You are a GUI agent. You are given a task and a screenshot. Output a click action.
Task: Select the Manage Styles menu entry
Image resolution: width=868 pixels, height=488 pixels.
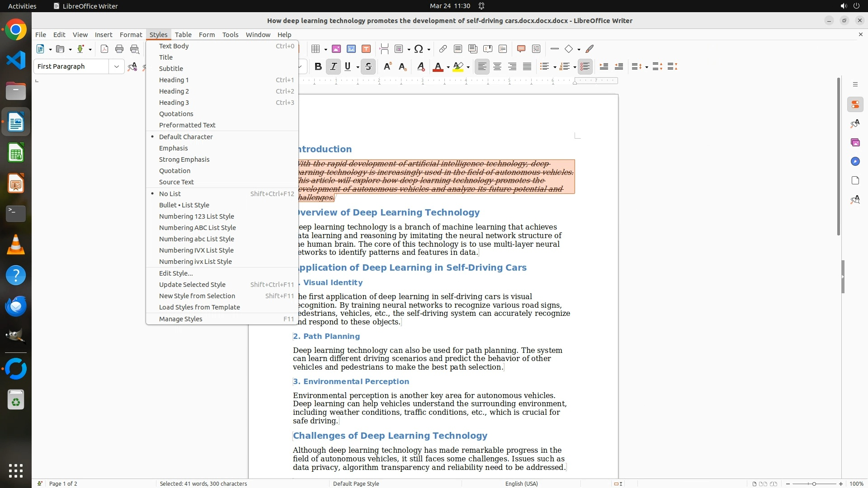[180, 319]
